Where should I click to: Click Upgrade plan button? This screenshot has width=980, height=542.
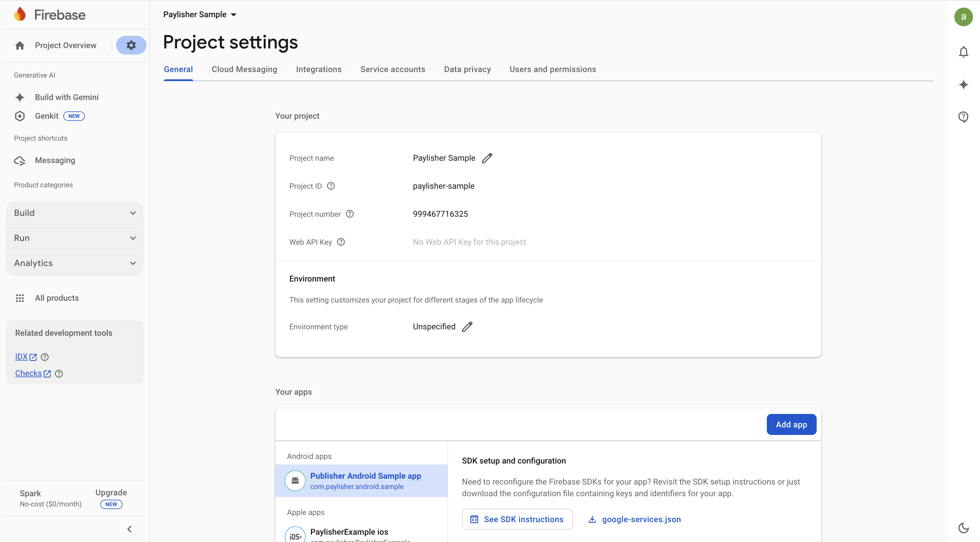[111, 493]
